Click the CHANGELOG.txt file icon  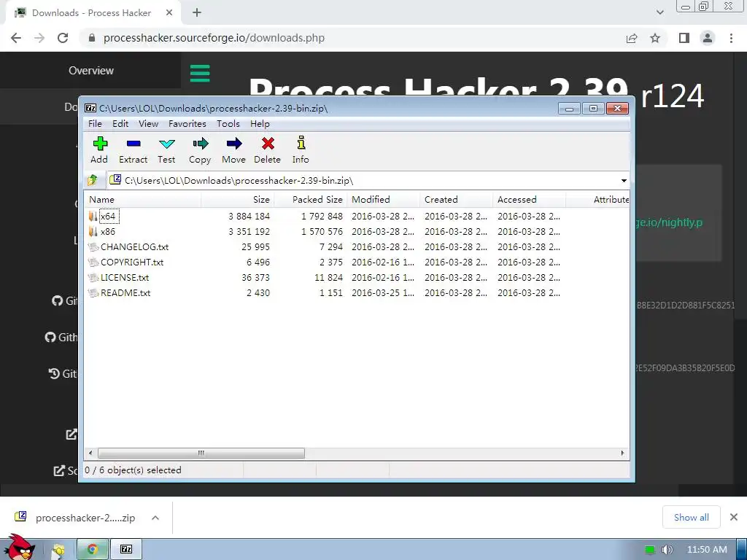click(93, 246)
